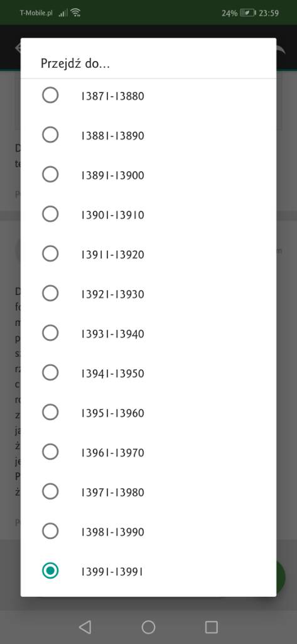Viewport: 297px width, 644px height.
Task: Click the selected 13991-13991 radio button
Action: 50,571
